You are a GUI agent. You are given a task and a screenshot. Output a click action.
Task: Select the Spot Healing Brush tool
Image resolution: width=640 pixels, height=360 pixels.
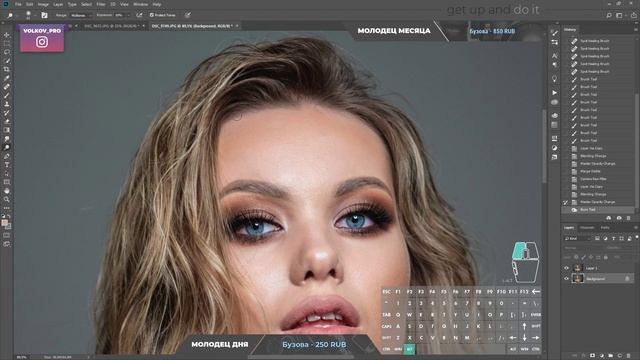point(7,87)
